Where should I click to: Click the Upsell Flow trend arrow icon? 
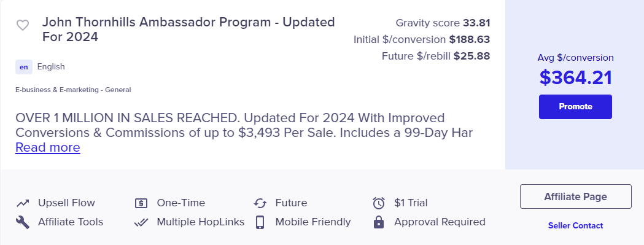click(x=23, y=203)
